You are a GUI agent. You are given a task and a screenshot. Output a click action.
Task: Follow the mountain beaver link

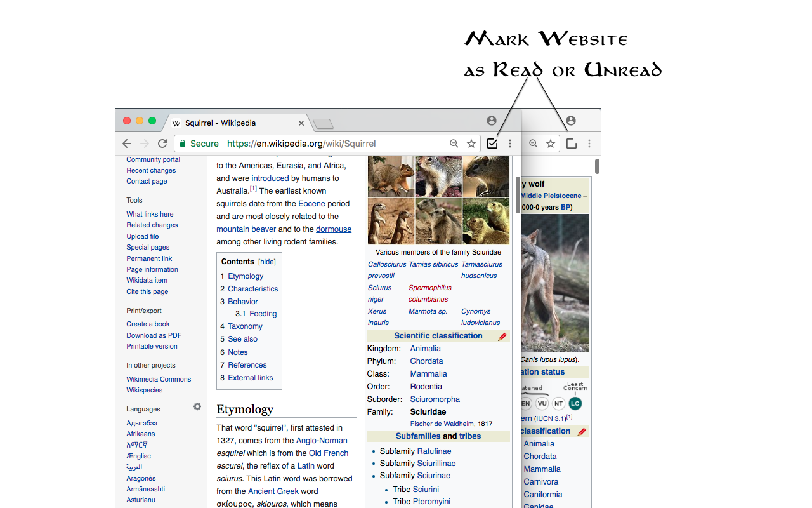pyautogui.click(x=246, y=229)
